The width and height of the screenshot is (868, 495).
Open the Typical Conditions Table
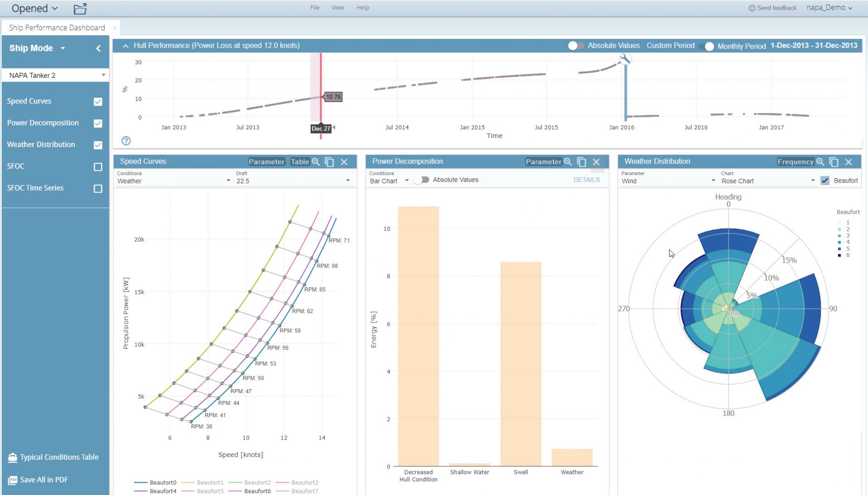click(x=59, y=457)
